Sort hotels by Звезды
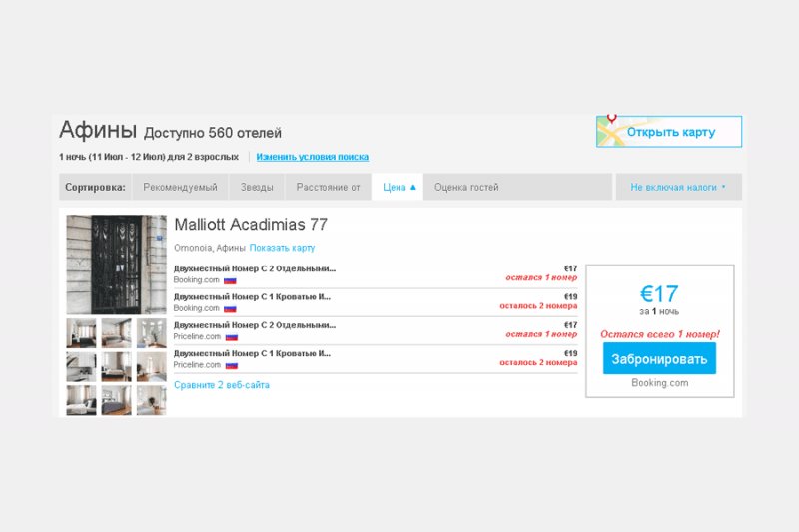Image resolution: width=799 pixels, height=532 pixels. point(256,187)
